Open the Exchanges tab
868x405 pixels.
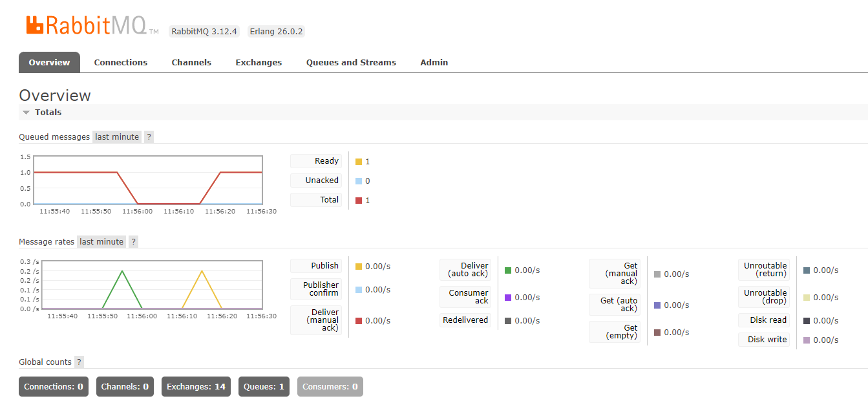point(259,62)
